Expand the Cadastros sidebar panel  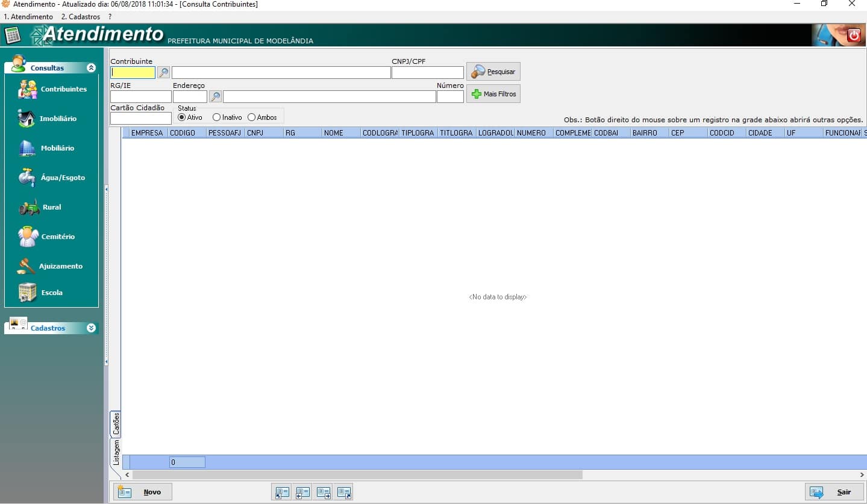point(91,328)
